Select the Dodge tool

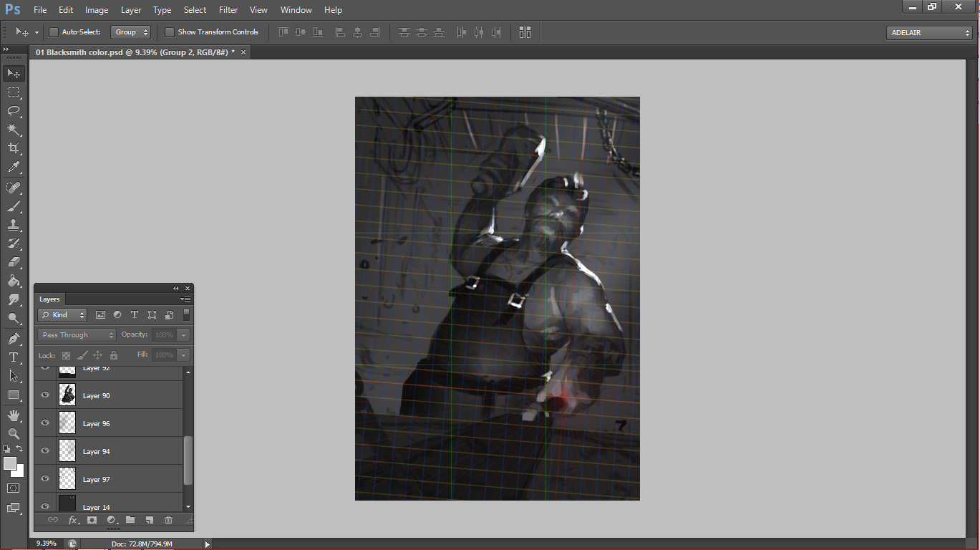tap(14, 319)
